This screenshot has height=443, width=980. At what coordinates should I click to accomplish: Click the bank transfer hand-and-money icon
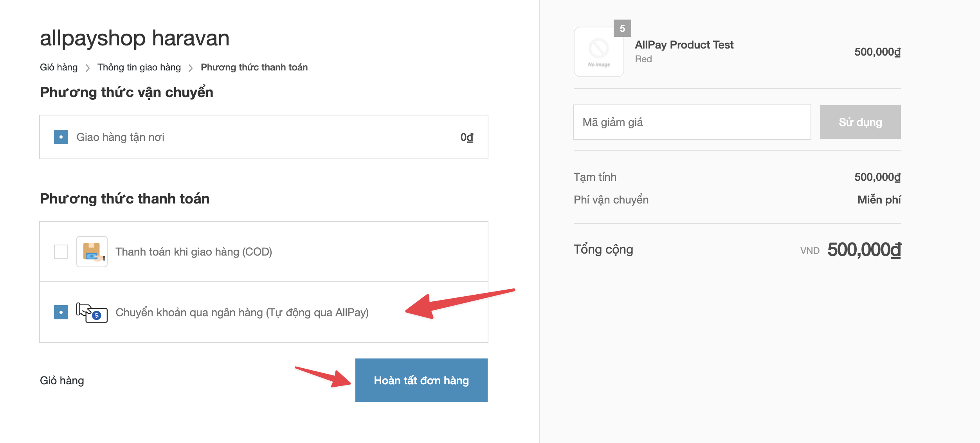92,312
